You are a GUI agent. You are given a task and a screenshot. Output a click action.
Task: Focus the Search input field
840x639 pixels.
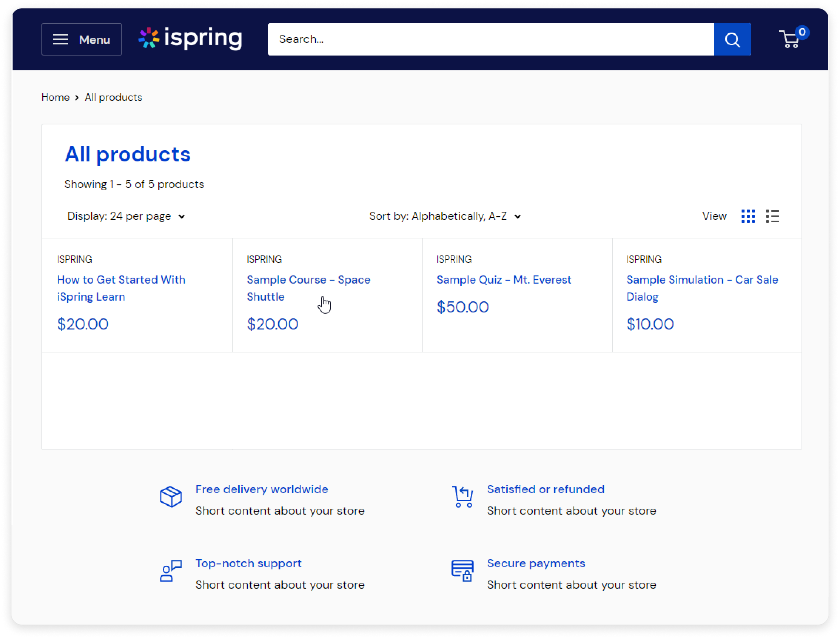(490, 39)
